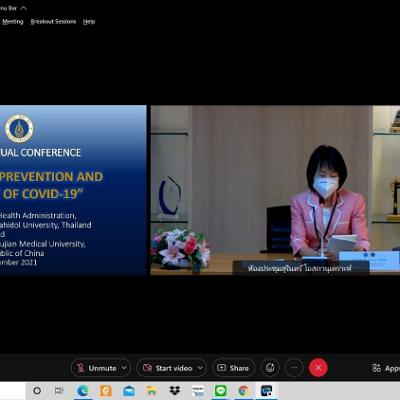Open the LINE app in taskbar
400x400 pixels.
221,391
